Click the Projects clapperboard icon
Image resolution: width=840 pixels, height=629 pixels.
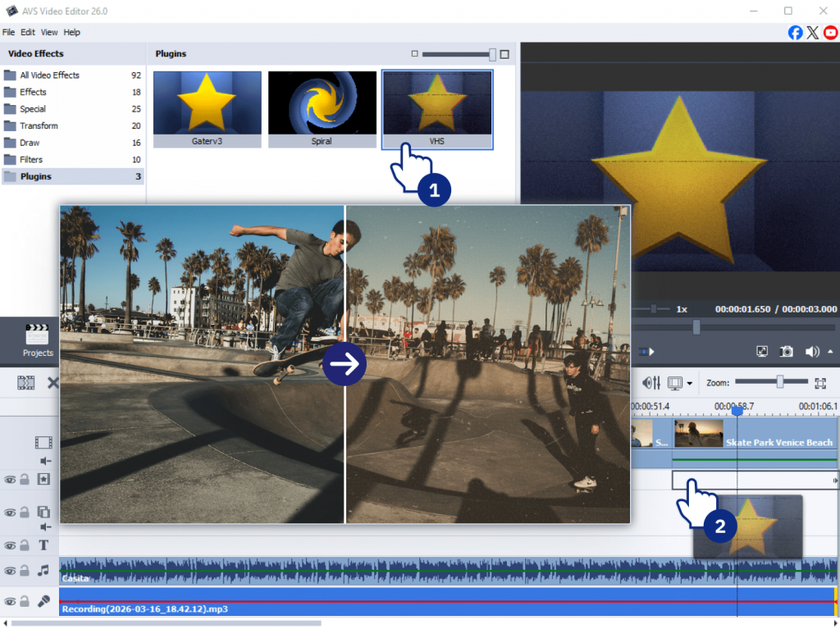pos(38,335)
